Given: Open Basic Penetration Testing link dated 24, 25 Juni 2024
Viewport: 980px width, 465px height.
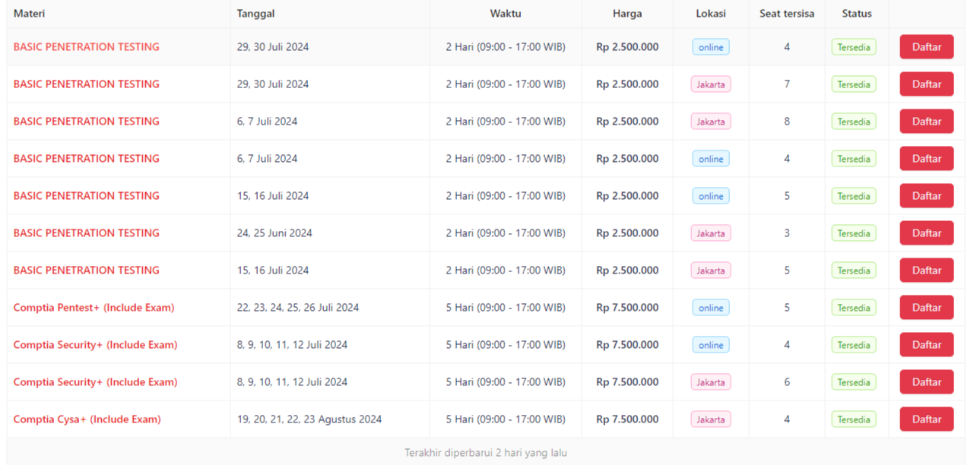Looking at the screenshot, I should tap(86, 233).
